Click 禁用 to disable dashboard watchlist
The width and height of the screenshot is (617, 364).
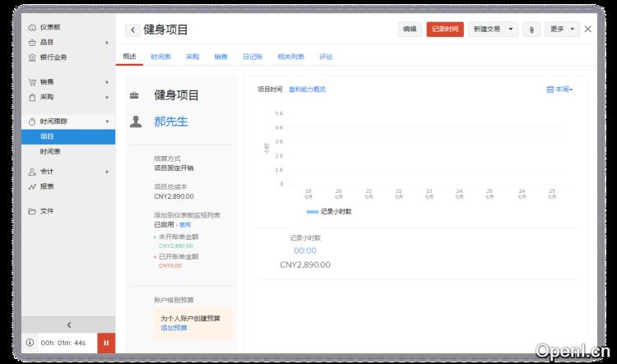click(185, 224)
